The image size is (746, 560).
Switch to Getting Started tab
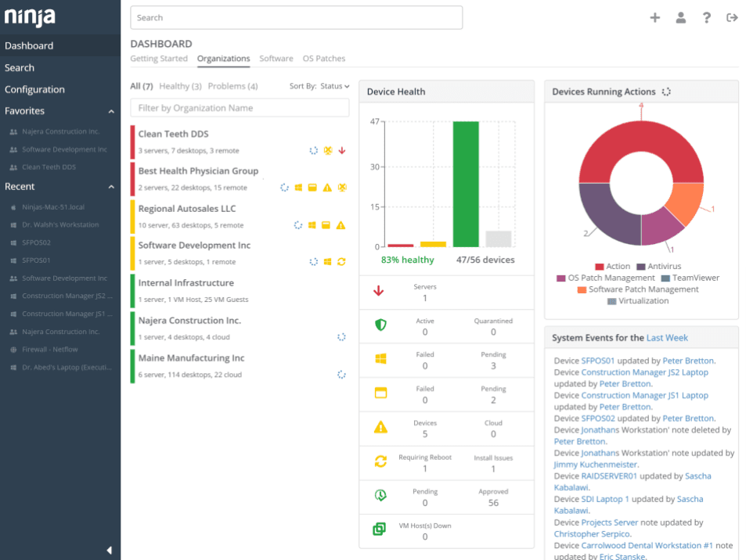(x=159, y=59)
